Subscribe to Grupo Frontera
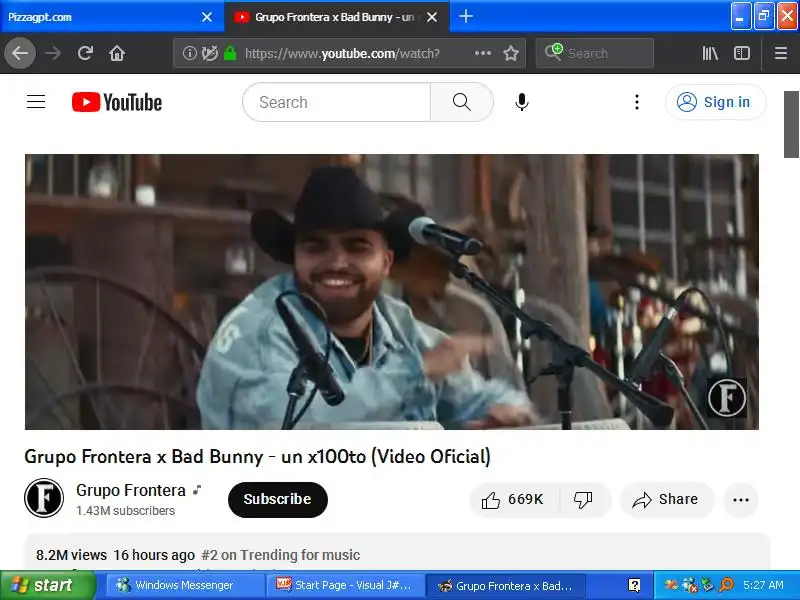 click(278, 499)
